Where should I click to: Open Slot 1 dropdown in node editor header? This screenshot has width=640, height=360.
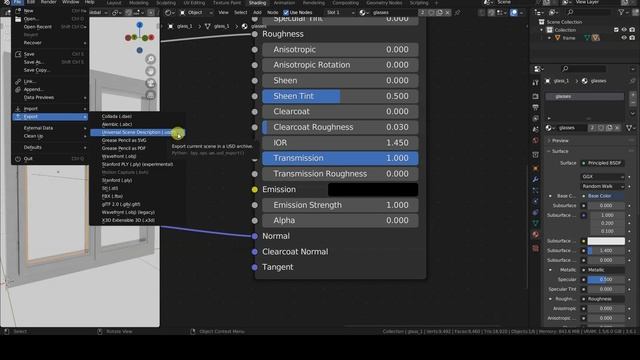click(x=340, y=13)
